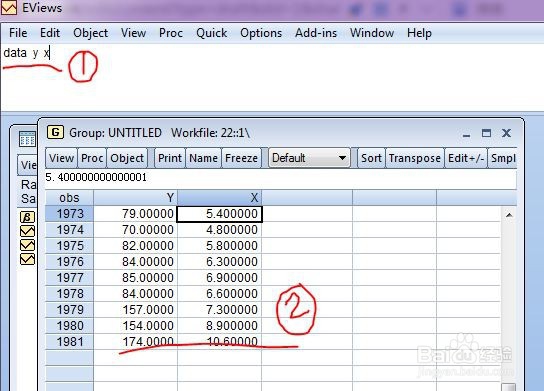544x391 pixels.
Task: Click cell 10.60000 in X column
Action: pos(220,341)
